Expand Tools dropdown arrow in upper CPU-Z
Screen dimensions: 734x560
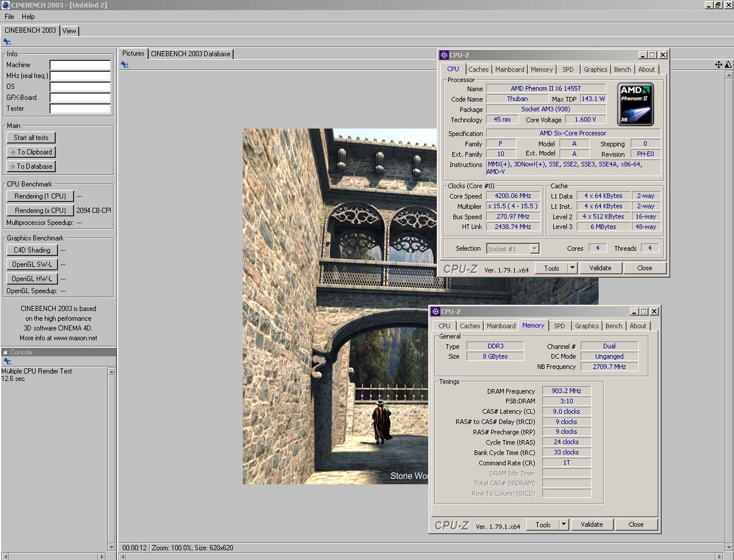tap(572, 268)
